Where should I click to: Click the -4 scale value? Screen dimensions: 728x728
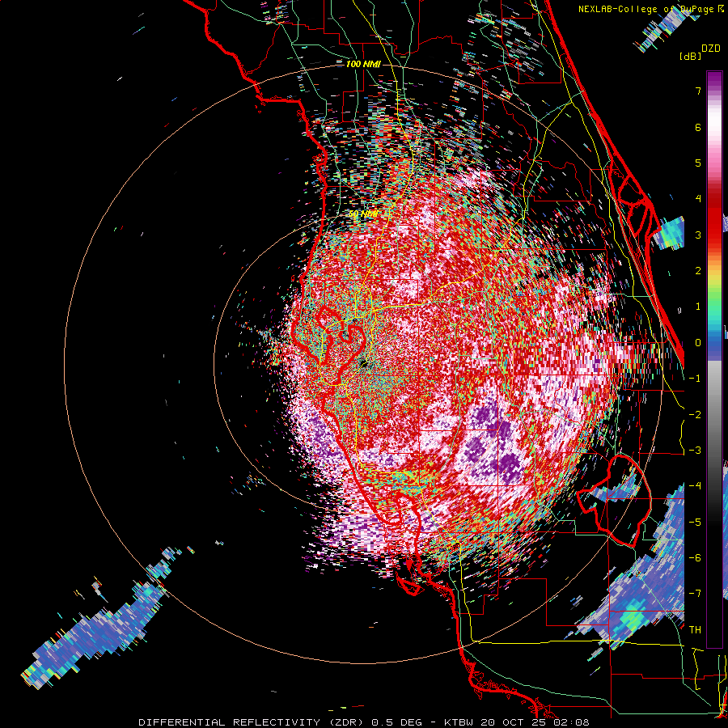[x=695, y=486]
